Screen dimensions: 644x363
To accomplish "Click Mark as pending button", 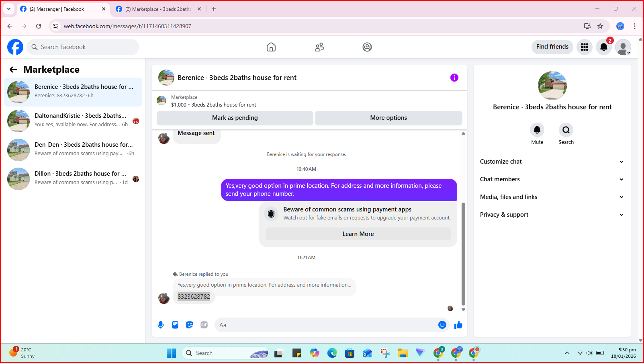I will point(235,118).
